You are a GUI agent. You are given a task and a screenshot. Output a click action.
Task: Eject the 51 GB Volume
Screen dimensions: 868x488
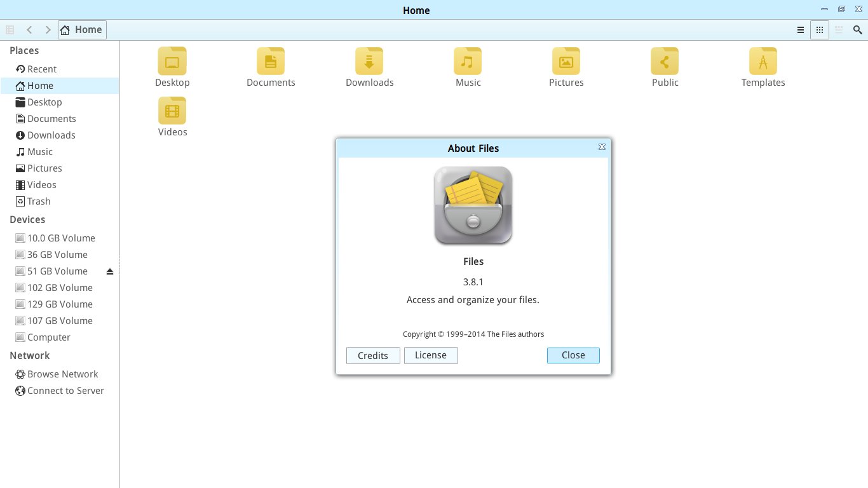(x=109, y=271)
